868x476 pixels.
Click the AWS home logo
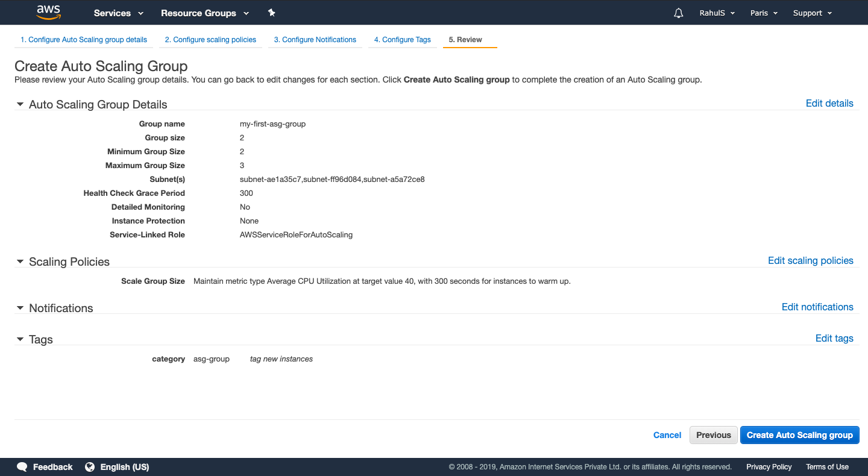tap(48, 12)
